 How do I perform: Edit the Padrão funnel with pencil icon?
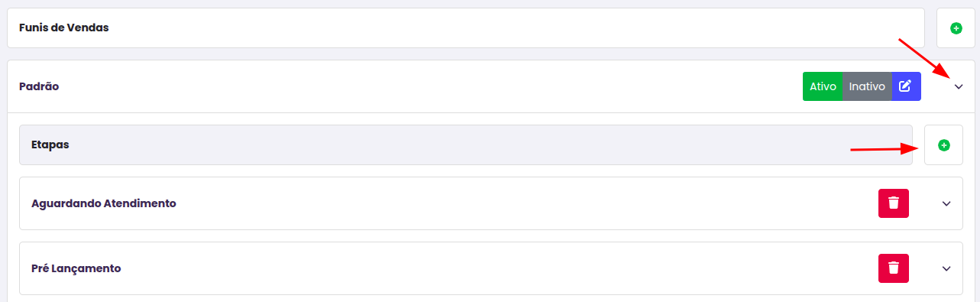(906, 86)
